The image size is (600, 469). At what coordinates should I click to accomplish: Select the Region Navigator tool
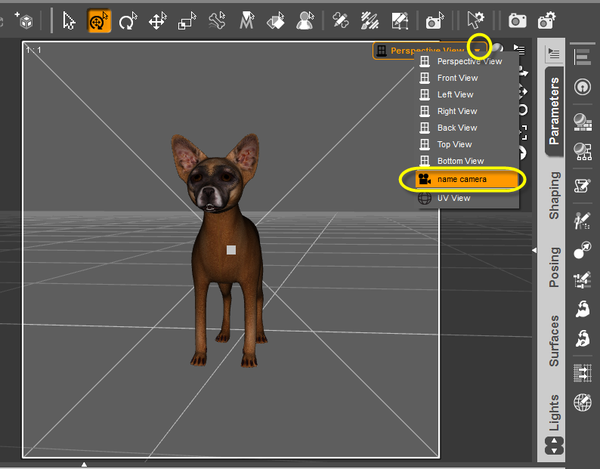click(276, 21)
